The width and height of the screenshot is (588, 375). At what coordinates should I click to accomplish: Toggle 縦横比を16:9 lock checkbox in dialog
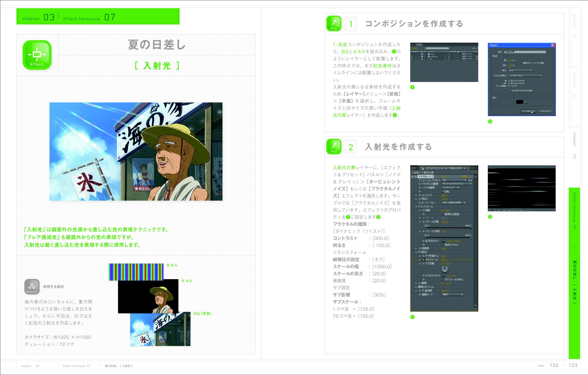521,63
